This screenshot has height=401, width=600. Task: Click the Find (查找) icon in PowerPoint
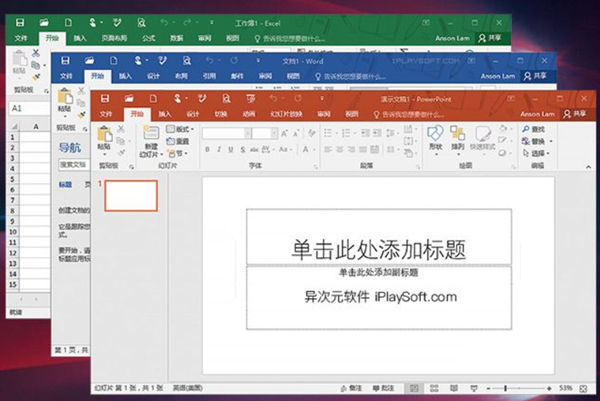coord(536,129)
